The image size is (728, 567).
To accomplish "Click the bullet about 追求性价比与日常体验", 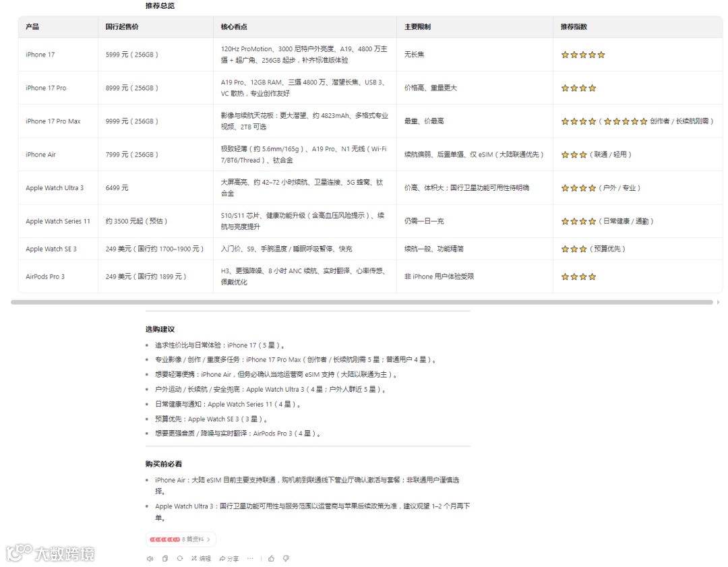I will coord(220,345).
